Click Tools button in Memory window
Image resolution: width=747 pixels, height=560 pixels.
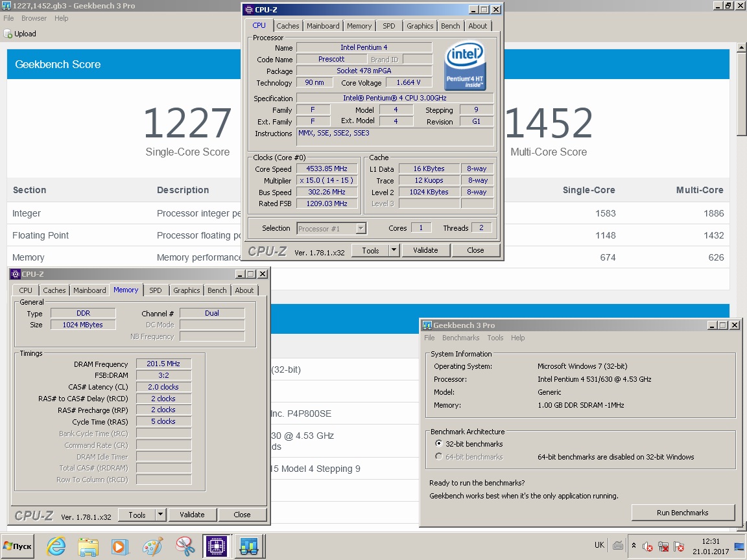(x=137, y=514)
